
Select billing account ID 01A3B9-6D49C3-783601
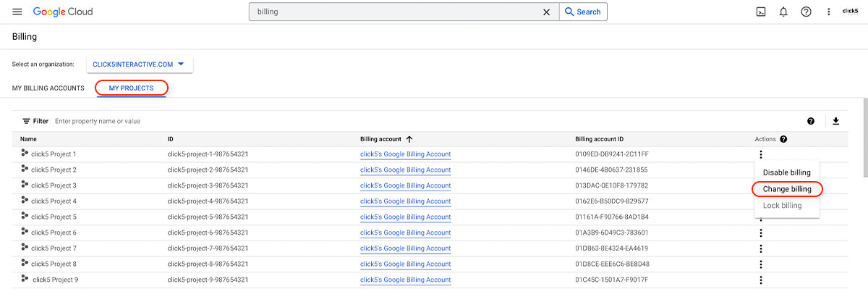611,233
